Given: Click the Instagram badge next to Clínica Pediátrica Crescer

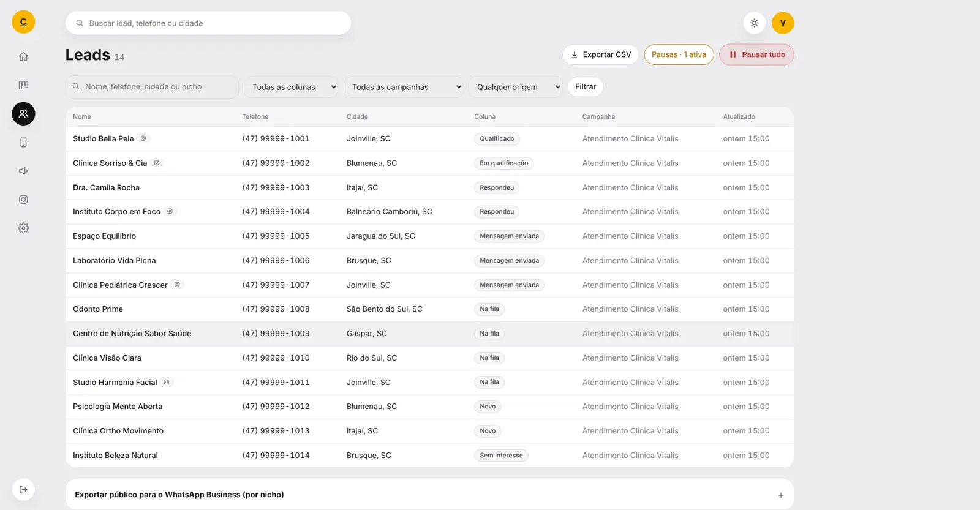Looking at the screenshot, I should tap(177, 285).
